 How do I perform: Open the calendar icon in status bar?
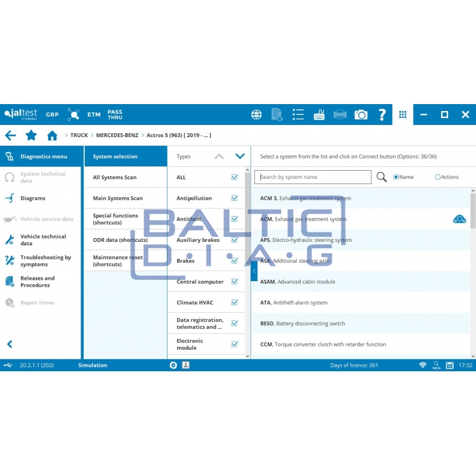[x=449, y=365]
